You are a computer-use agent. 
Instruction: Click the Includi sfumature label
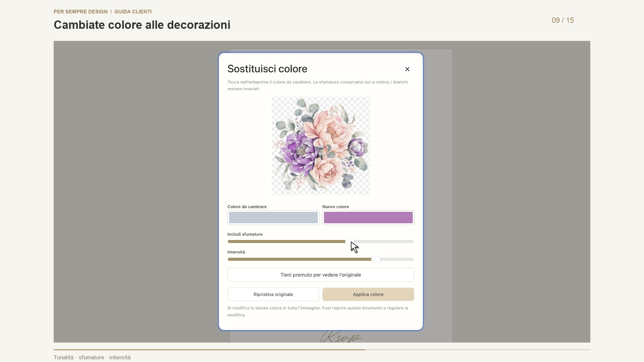tap(245, 234)
